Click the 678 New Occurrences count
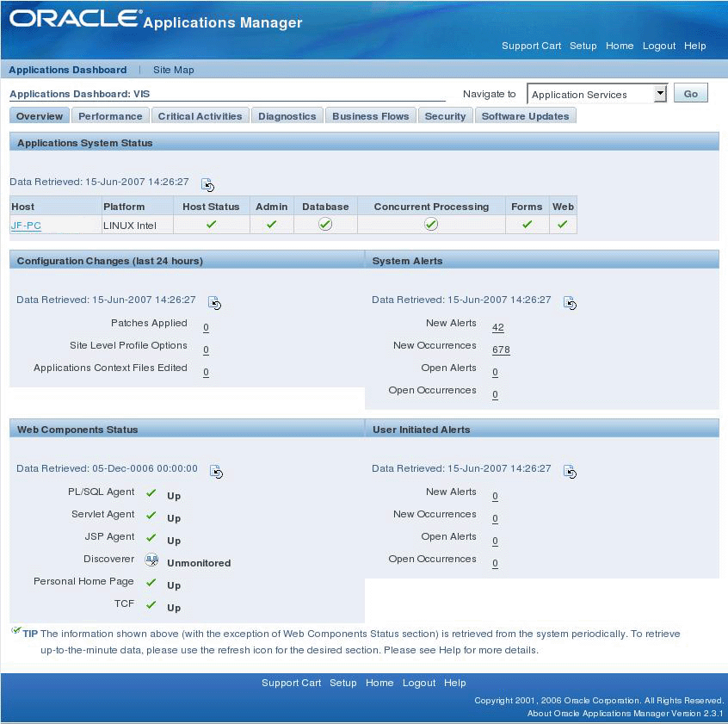The height and width of the screenshot is (724, 728). [x=501, y=350]
